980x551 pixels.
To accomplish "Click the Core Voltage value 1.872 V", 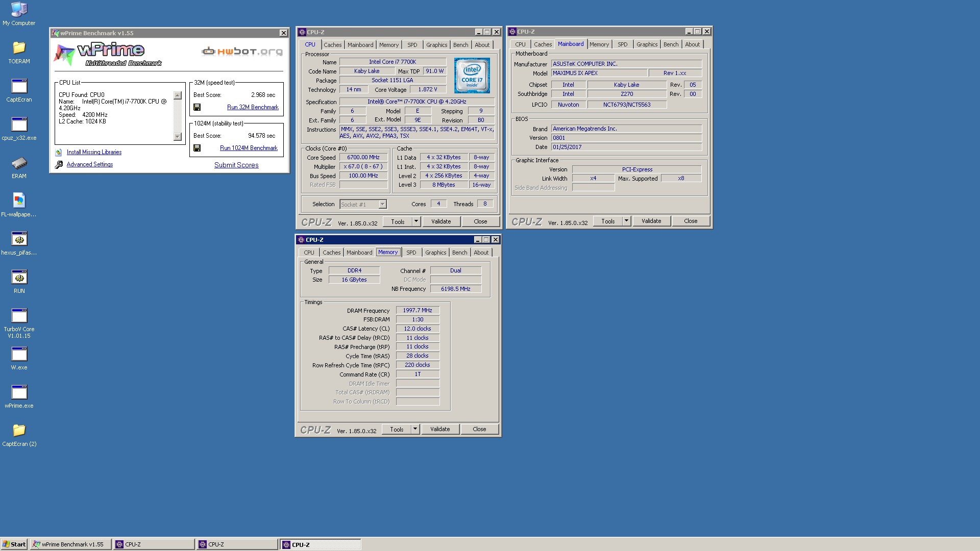I will 427,89.
